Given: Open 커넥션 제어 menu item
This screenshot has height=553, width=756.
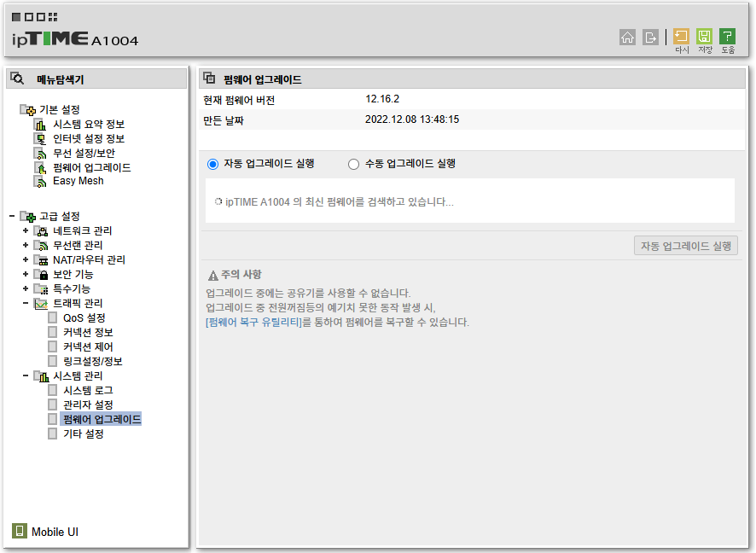Looking at the screenshot, I should pos(88,346).
